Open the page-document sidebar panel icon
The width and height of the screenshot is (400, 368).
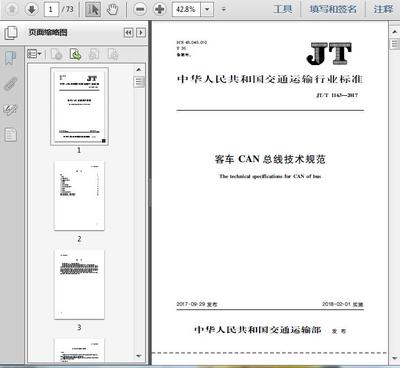(x=10, y=135)
